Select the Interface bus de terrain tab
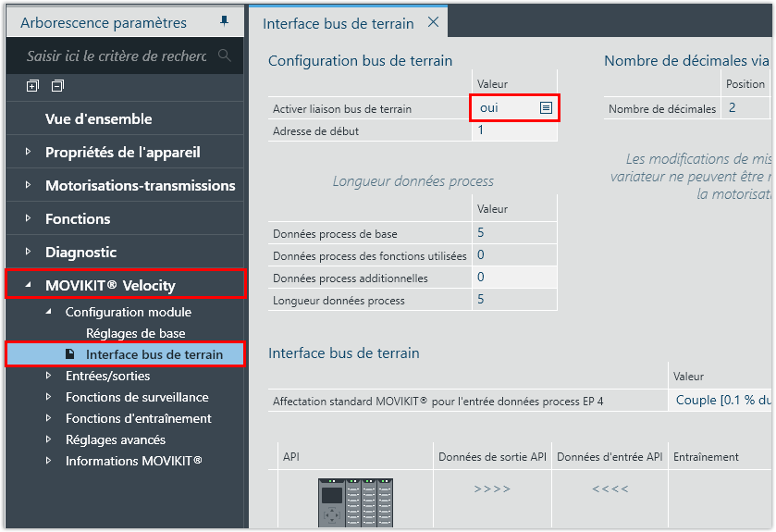The image size is (776, 532). click(x=339, y=23)
